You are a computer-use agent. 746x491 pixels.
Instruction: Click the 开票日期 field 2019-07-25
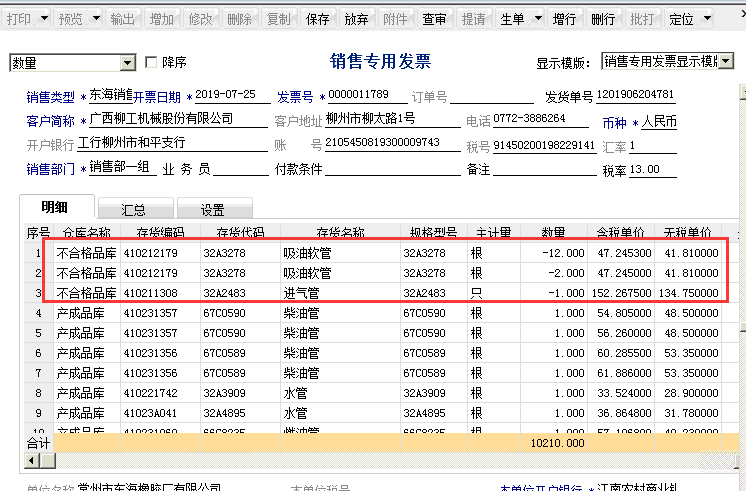(x=233, y=95)
